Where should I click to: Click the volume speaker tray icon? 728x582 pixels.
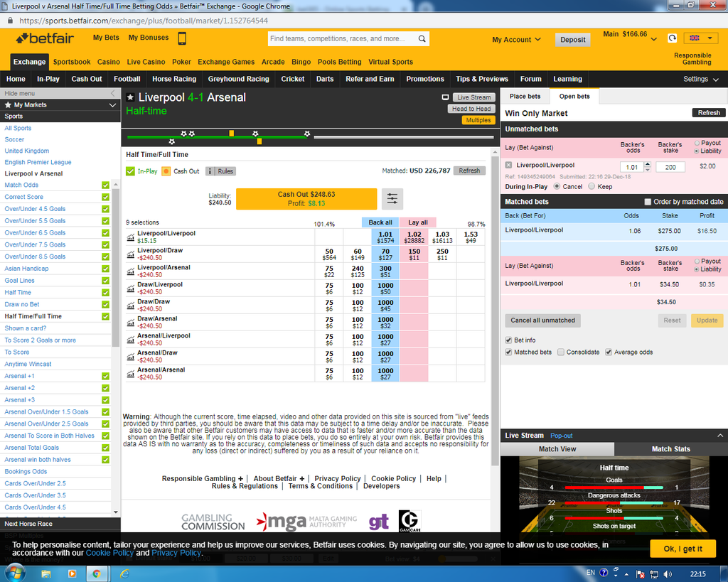point(668,574)
